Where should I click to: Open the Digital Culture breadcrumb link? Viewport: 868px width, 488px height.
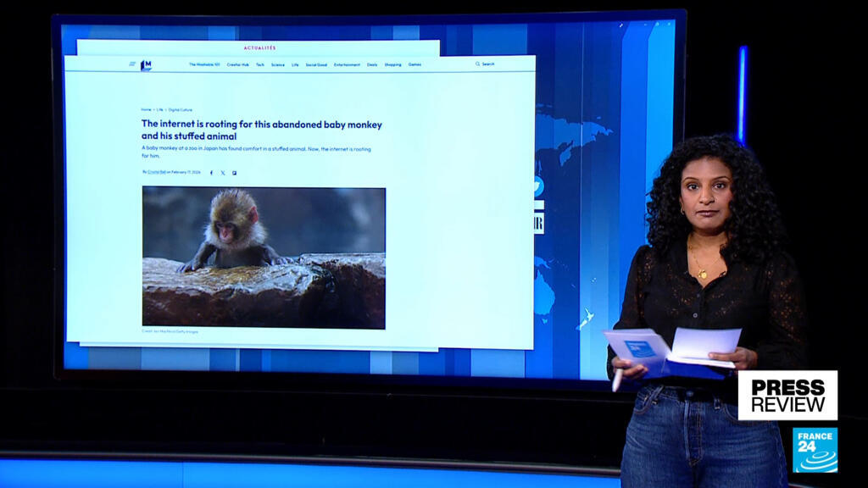pos(180,109)
